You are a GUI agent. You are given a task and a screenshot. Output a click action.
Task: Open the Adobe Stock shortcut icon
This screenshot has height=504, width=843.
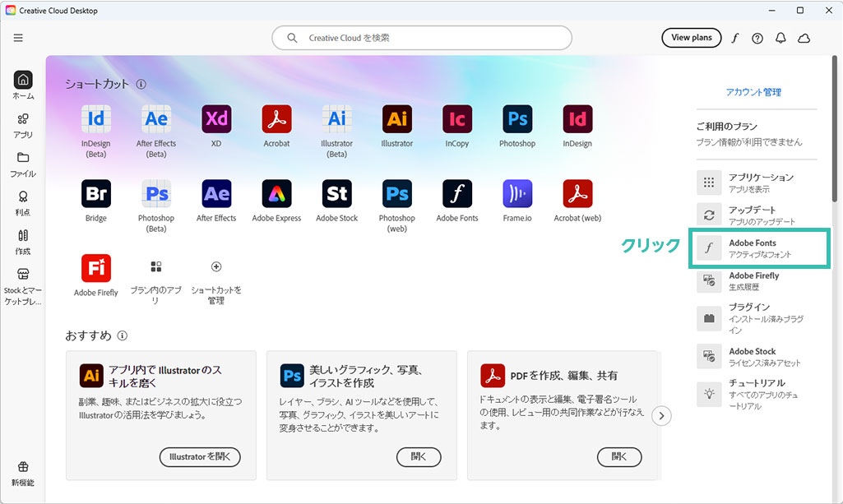pos(337,194)
